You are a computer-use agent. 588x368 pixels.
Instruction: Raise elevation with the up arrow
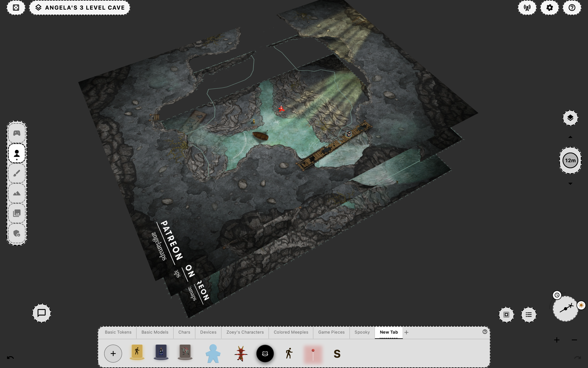point(570,137)
